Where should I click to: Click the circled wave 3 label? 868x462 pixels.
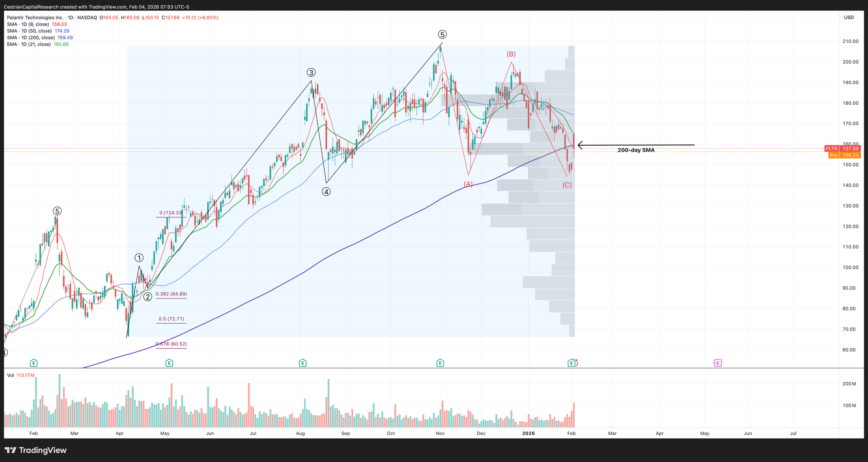coord(311,72)
